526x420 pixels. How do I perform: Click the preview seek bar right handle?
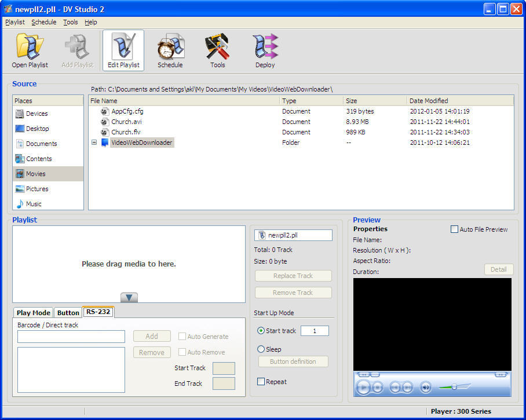501,374
